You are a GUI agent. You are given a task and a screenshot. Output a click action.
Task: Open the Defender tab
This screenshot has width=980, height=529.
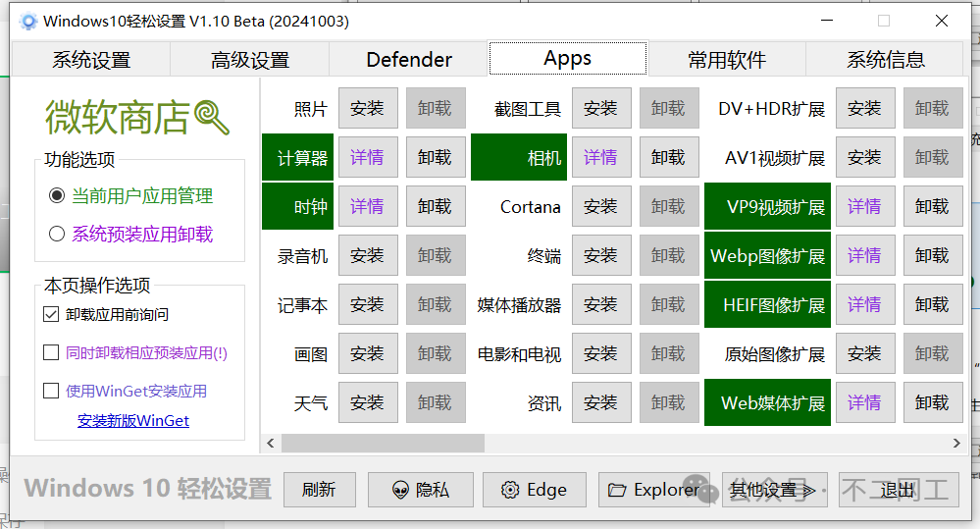409,60
